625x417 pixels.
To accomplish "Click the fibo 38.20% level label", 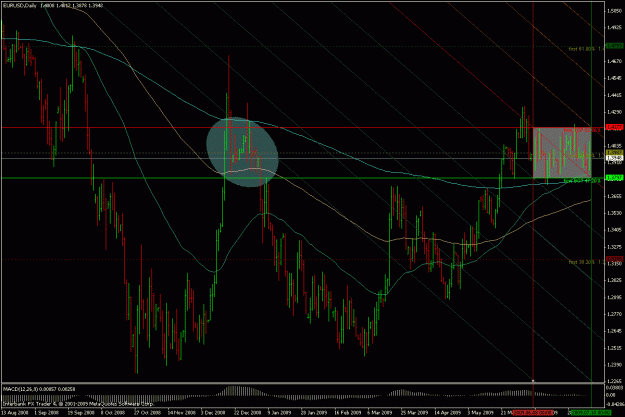I will [x=586, y=262].
